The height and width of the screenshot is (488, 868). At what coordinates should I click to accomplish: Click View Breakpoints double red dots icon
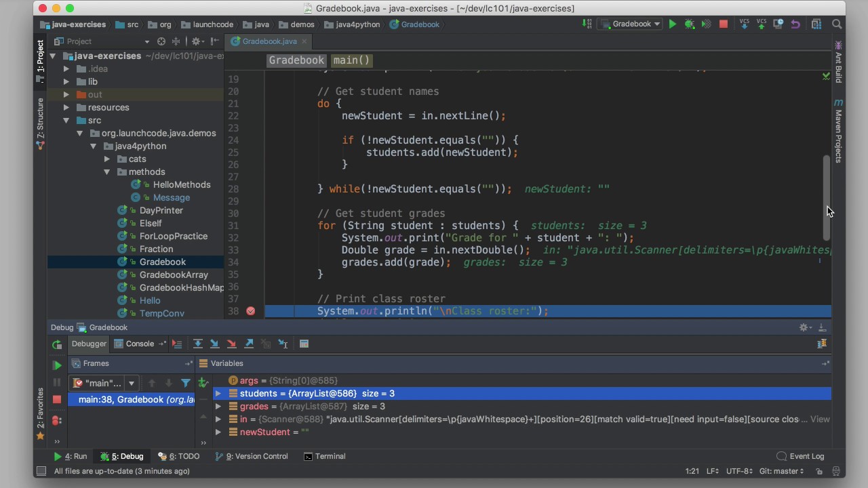(x=57, y=420)
